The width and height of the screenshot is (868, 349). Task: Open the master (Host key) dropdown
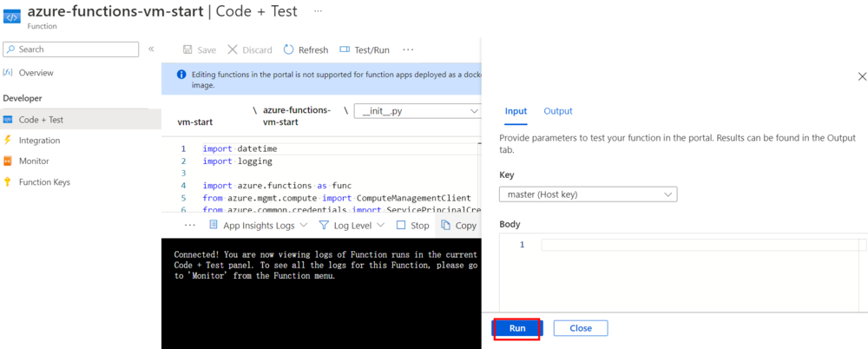tap(589, 194)
